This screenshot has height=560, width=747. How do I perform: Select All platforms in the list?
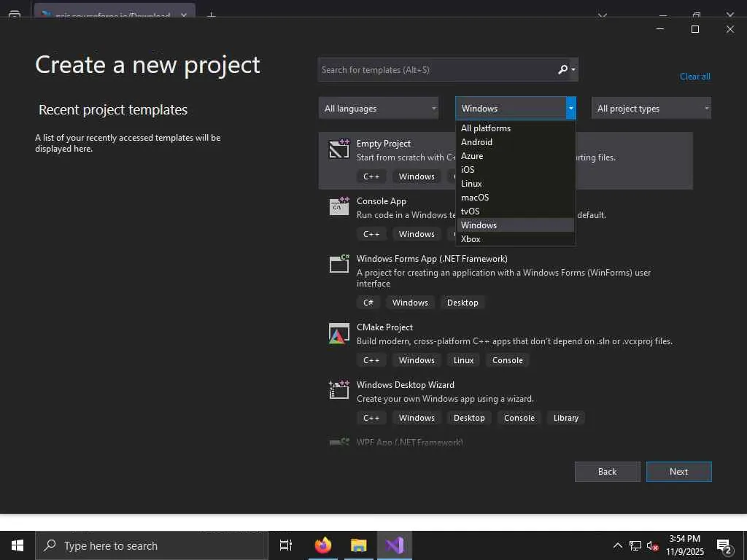pyautogui.click(x=516, y=128)
